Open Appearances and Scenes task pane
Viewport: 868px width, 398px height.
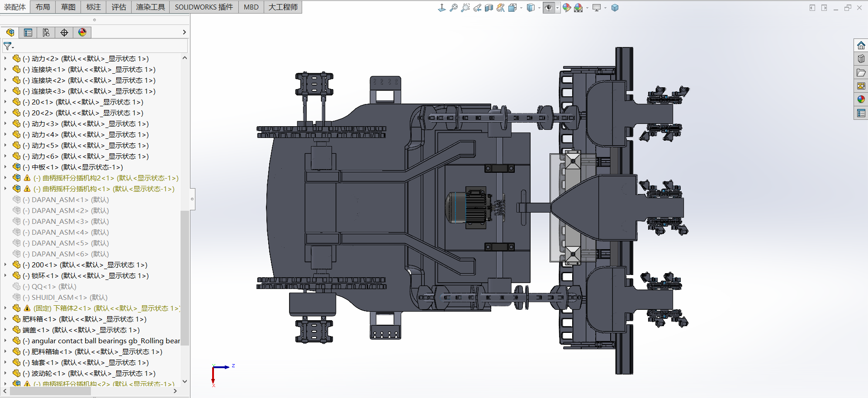[861, 99]
